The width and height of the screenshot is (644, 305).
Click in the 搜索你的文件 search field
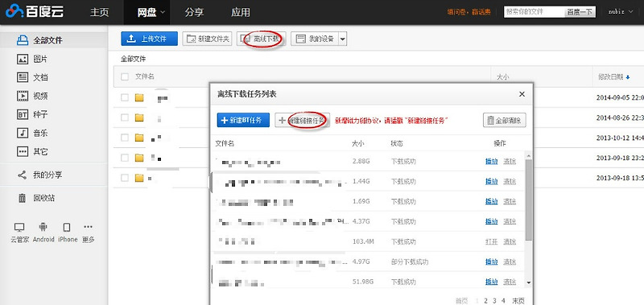click(535, 12)
